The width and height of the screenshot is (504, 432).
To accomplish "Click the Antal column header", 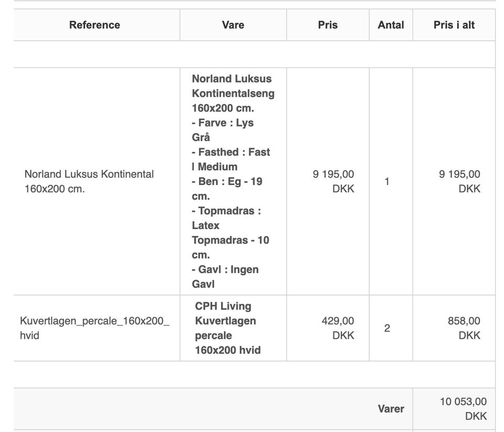I will [x=391, y=25].
